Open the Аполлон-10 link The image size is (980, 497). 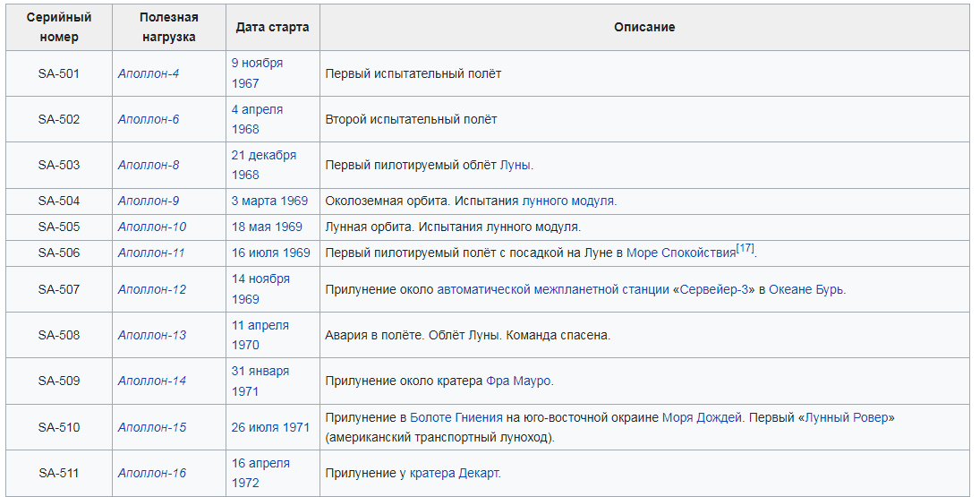152,227
